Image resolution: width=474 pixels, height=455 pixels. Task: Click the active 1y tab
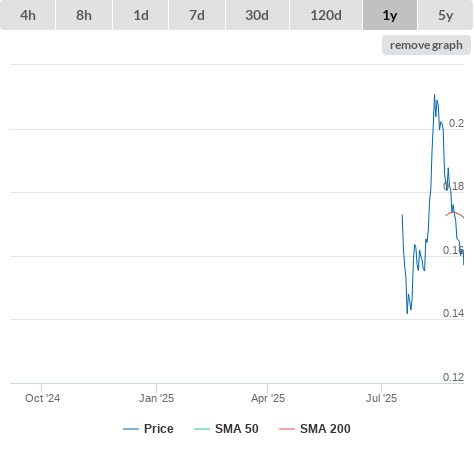[x=390, y=15]
